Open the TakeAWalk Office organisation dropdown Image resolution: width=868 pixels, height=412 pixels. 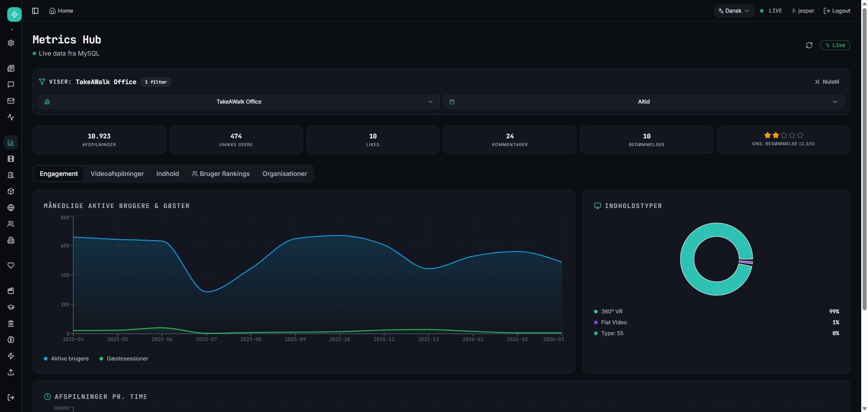pos(239,102)
